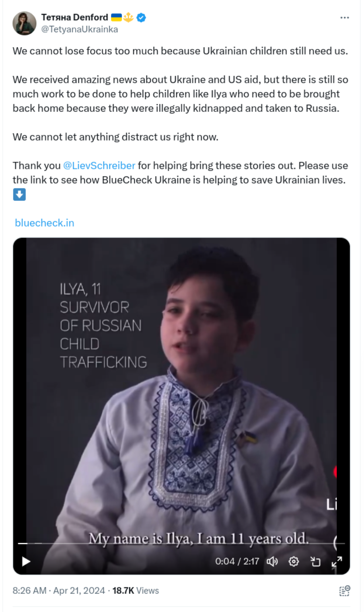The height and width of the screenshot is (612, 364).
Task: Follow the bluecheck.in link
Action: 45,223
